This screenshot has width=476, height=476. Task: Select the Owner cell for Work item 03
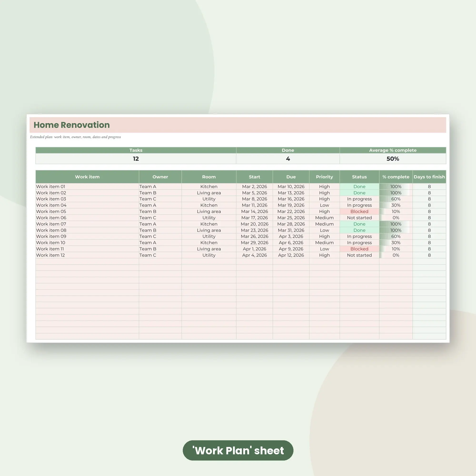(x=160, y=199)
